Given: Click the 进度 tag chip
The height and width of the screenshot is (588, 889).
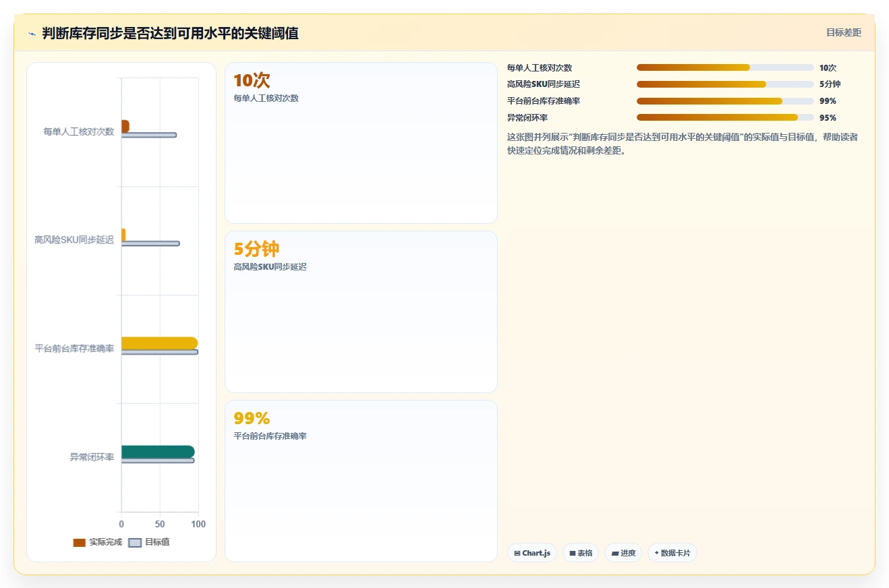Looking at the screenshot, I should pyautogui.click(x=623, y=553).
